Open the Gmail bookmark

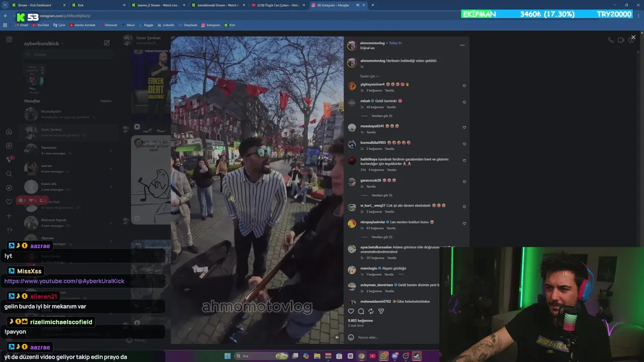pyautogui.click(x=21, y=25)
